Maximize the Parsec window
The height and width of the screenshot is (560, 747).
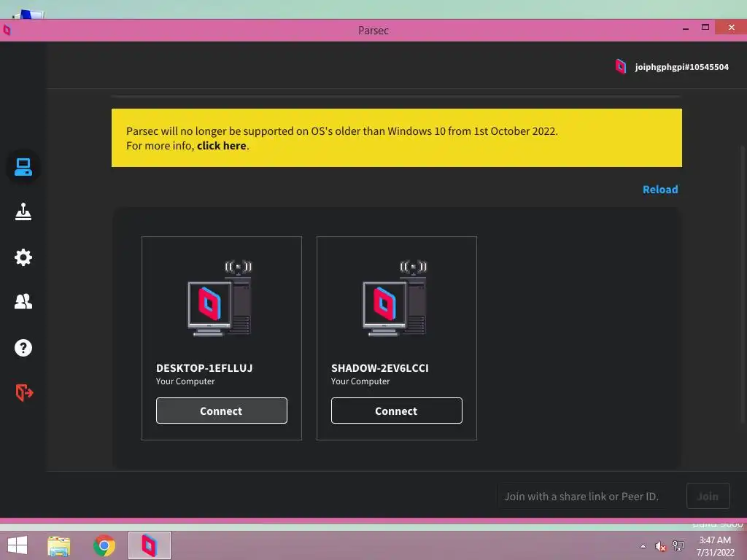[705, 28]
